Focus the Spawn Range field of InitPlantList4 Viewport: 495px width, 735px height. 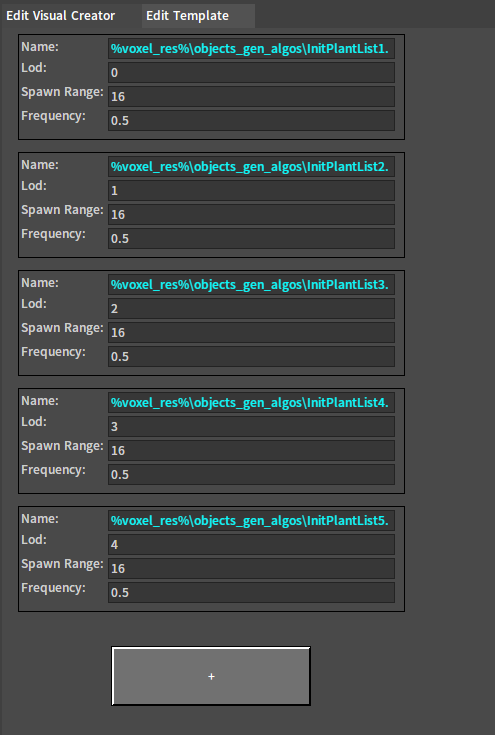click(251, 451)
